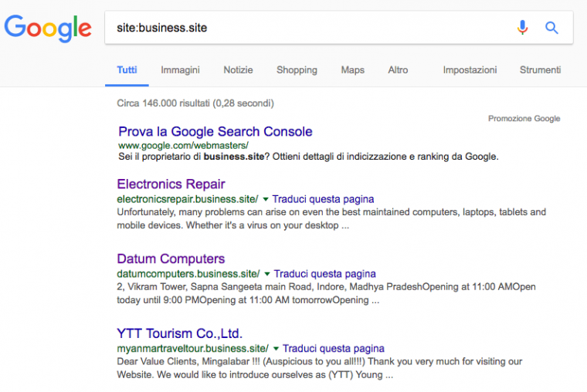Click the blue magnifying glass search icon
587x392 pixels.
pos(551,28)
